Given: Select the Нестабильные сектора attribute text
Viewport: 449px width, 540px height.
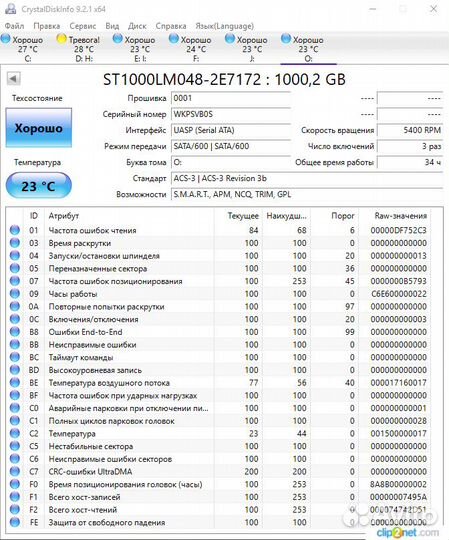Looking at the screenshot, I should point(91,446).
